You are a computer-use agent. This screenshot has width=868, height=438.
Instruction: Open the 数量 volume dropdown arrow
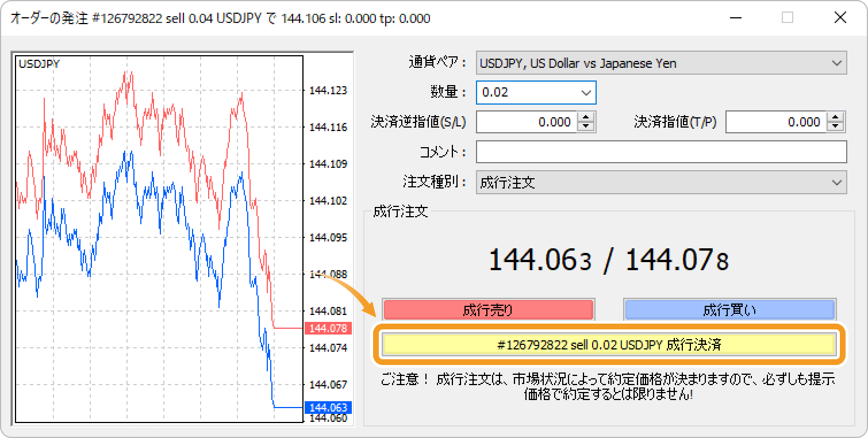[586, 93]
